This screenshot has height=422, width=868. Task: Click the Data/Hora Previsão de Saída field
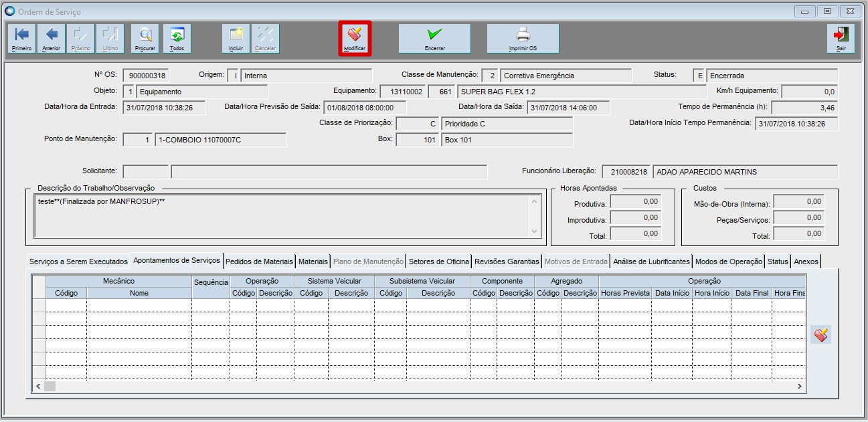tap(365, 108)
